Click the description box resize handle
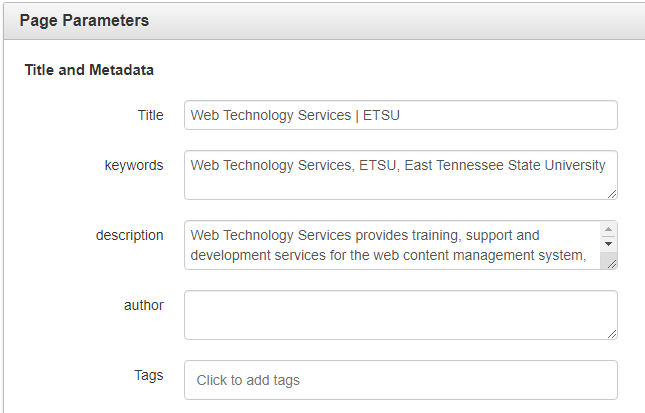This screenshot has height=413, width=645. (x=610, y=263)
